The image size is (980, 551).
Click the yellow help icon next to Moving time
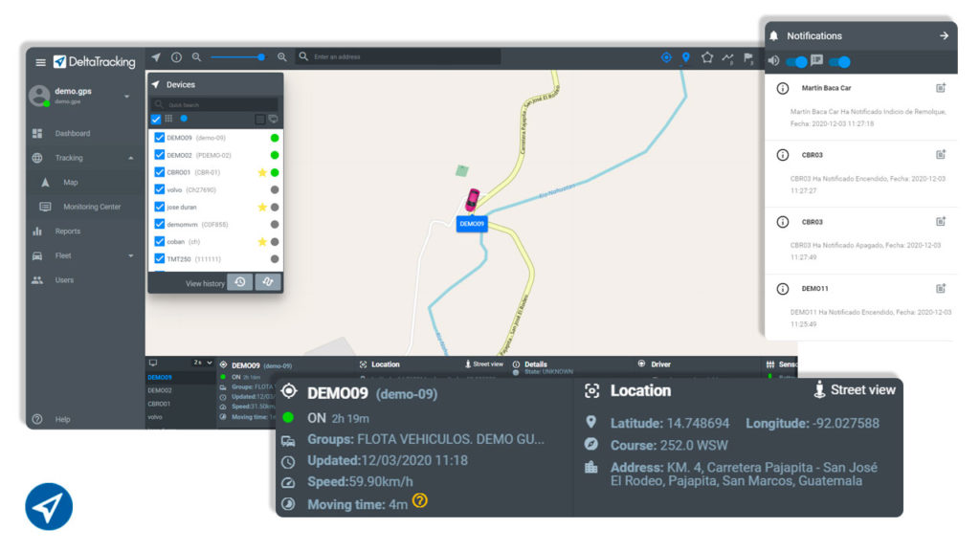coord(420,501)
